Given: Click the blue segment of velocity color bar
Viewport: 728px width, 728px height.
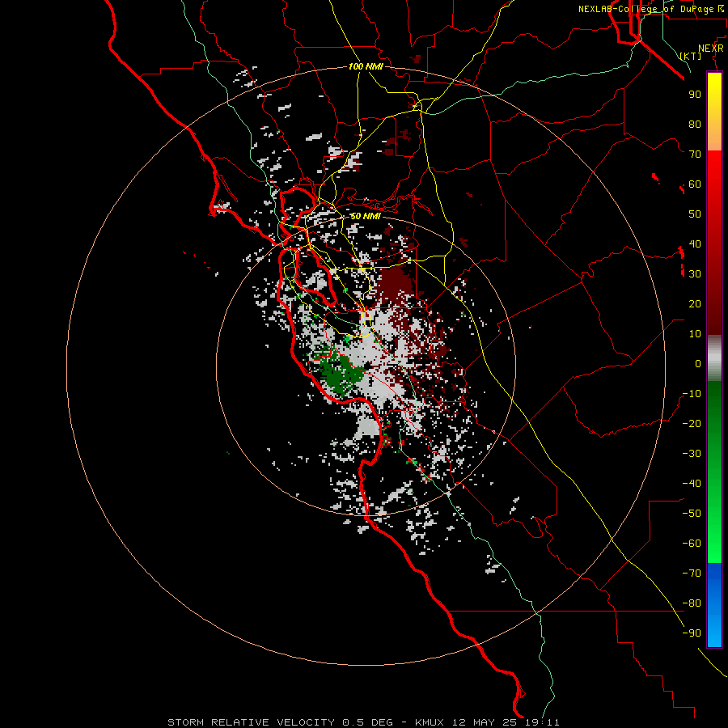Looking at the screenshot, I should pos(714,604).
